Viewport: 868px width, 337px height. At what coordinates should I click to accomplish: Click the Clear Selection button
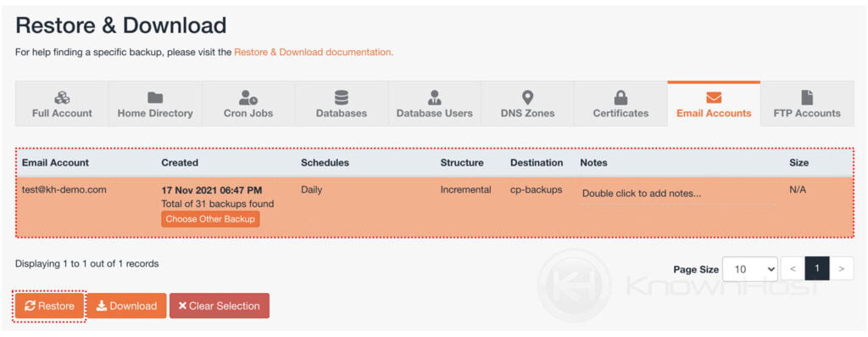tap(220, 306)
